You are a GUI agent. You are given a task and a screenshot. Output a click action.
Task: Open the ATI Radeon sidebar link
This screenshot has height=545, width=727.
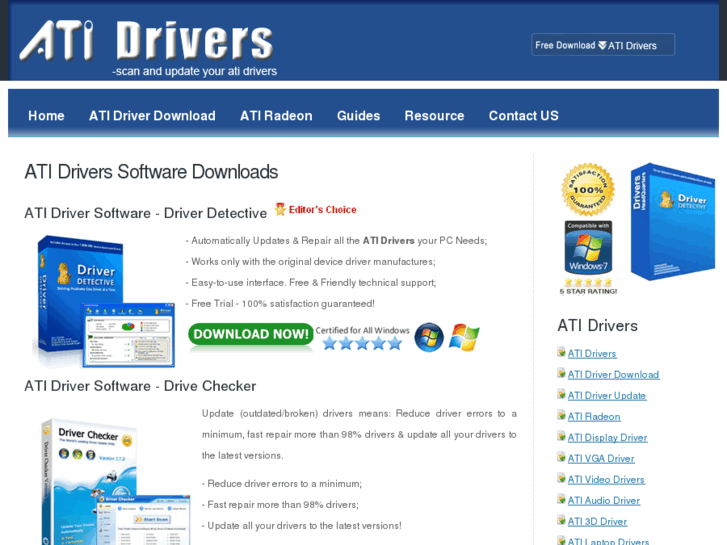pyautogui.click(x=594, y=417)
